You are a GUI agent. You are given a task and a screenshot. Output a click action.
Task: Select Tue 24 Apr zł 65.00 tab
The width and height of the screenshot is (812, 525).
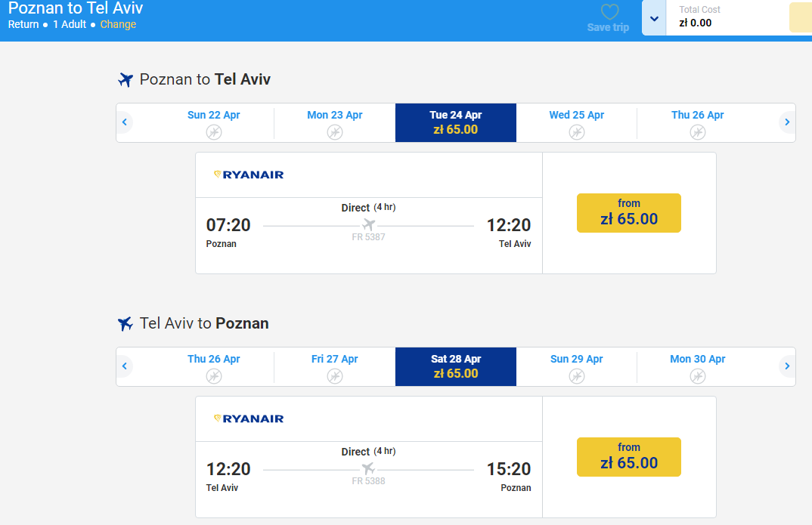(456, 123)
